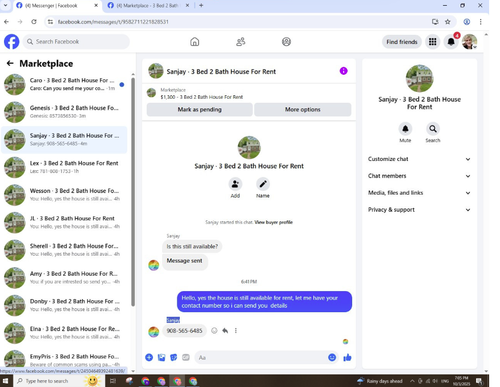This screenshot has width=500, height=387.
Task: Open more options for phone number message
Action: coord(236,331)
